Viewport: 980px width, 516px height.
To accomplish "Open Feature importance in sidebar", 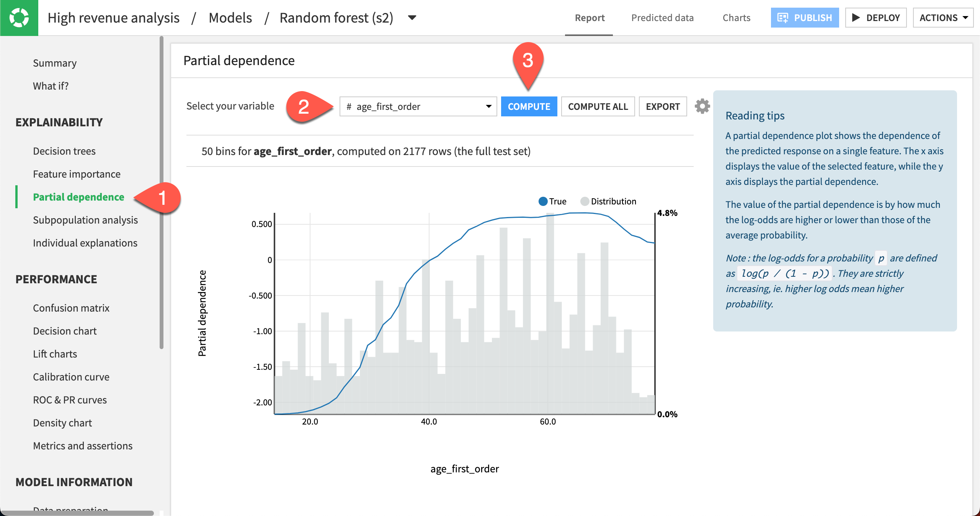I will click(77, 174).
